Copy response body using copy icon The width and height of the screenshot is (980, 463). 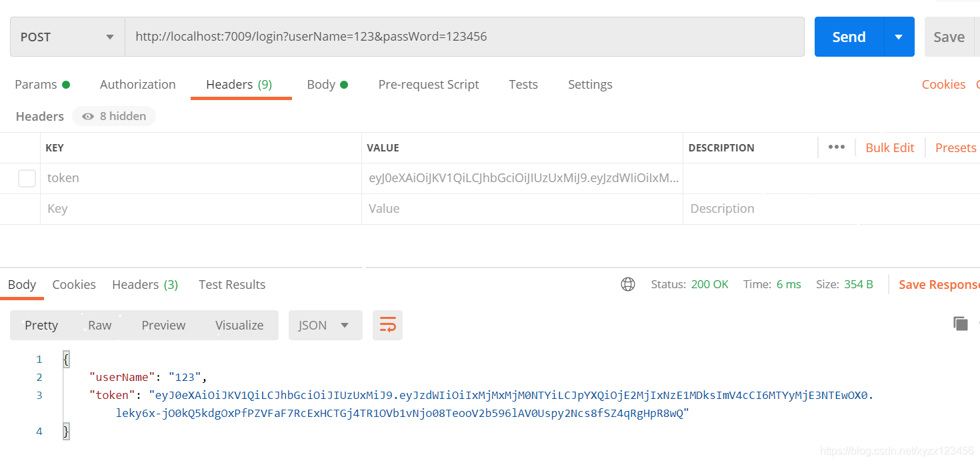coord(960,323)
